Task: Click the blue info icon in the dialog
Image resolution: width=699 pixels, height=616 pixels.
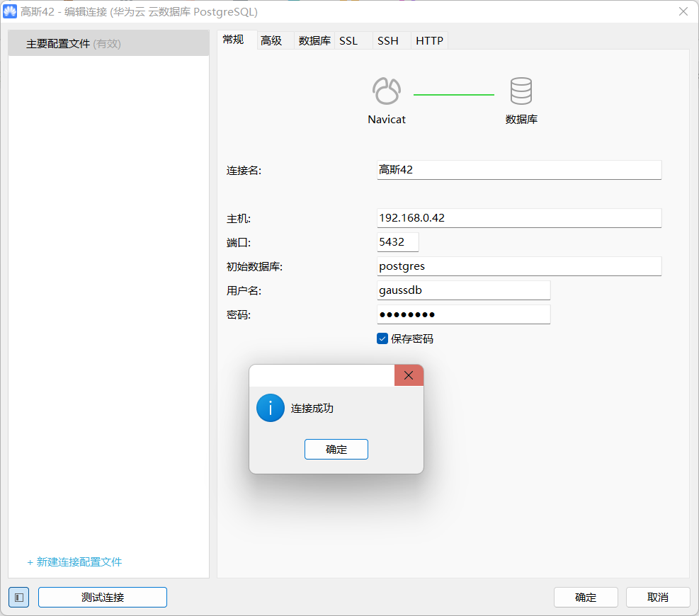Action: pyautogui.click(x=270, y=408)
